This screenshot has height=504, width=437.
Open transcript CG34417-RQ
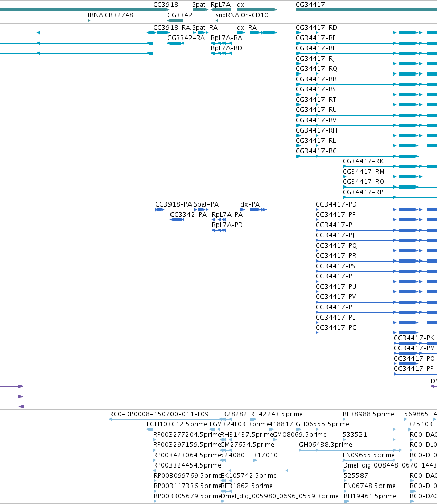pos(316,69)
